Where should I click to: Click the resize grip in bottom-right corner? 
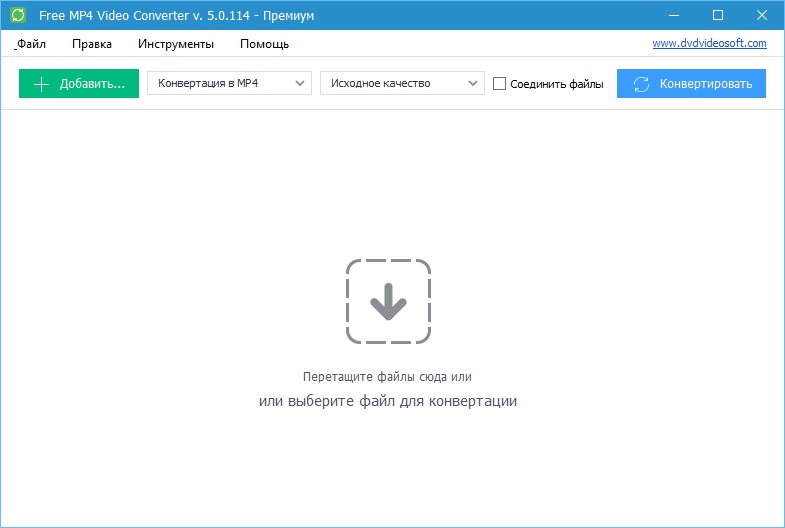pyautogui.click(x=778, y=521)
